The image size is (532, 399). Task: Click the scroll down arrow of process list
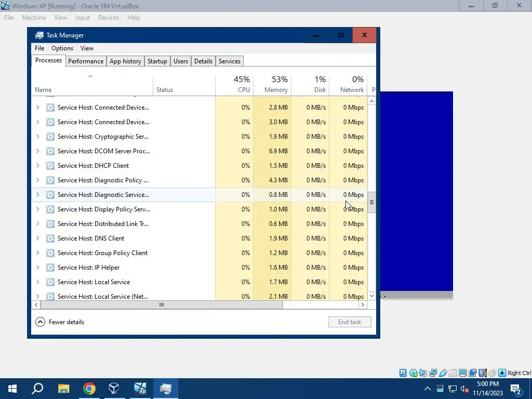[371, 296]
